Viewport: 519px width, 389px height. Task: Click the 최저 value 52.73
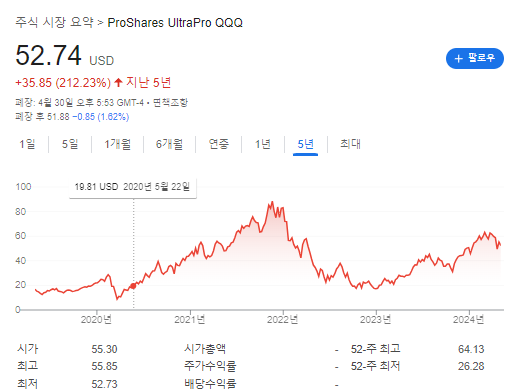(104, 384)
